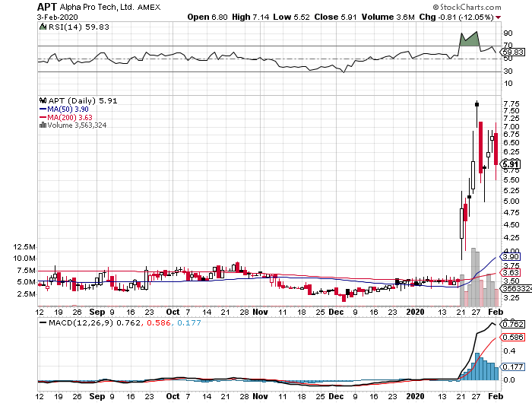Click the 4.50 price axis label
This screenshot has height=403, width=532.
point(511,225)
